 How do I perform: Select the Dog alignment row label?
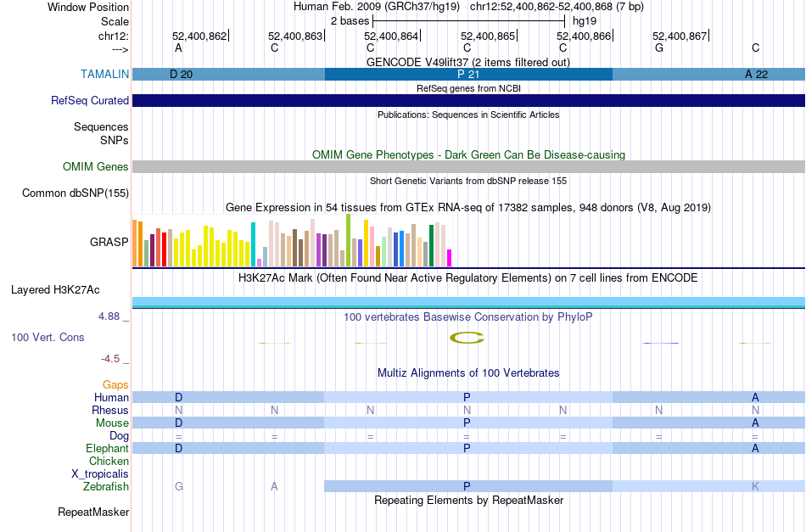(119, 435)
